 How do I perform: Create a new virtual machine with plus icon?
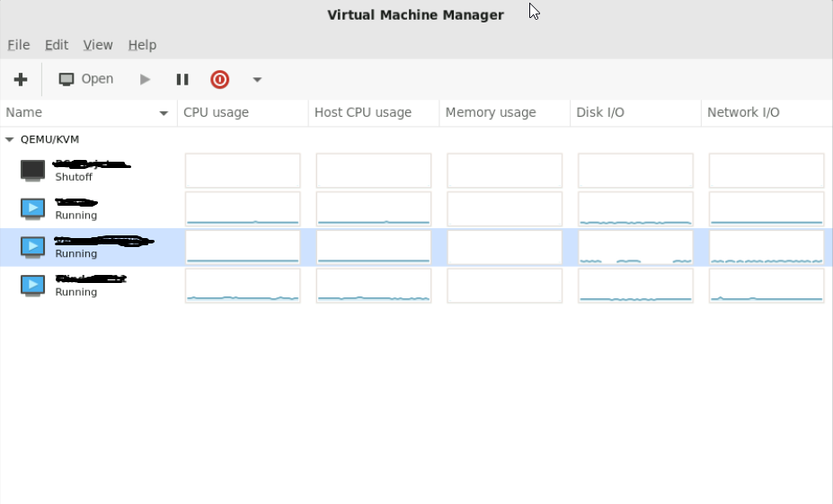point(20,80)
